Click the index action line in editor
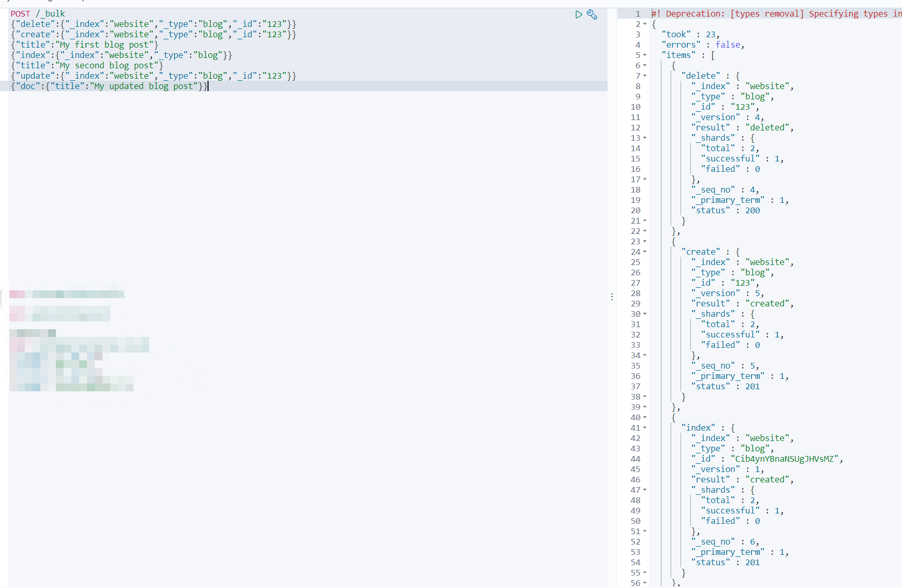Image resolution: width=902 pixels, height=588 pixels. point(122,55)
